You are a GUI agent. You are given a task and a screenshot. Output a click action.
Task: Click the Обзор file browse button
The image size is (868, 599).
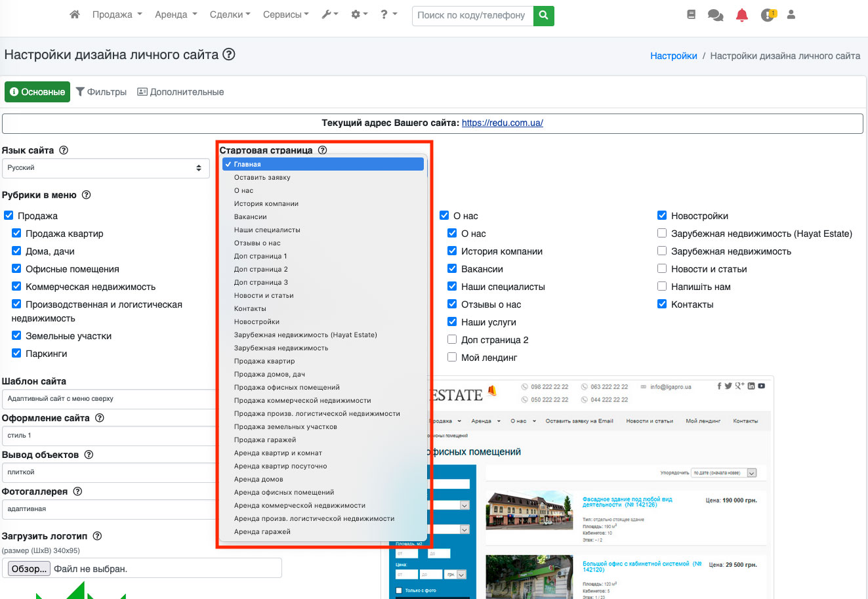(29, 569)
